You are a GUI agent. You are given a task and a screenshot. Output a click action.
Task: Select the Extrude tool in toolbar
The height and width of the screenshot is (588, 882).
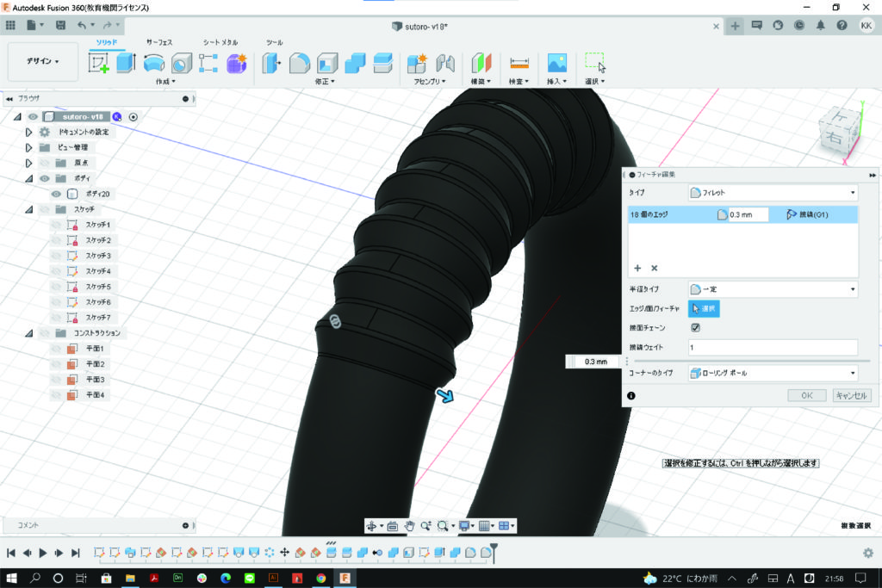pyautogui.click(x=126, y=63)
